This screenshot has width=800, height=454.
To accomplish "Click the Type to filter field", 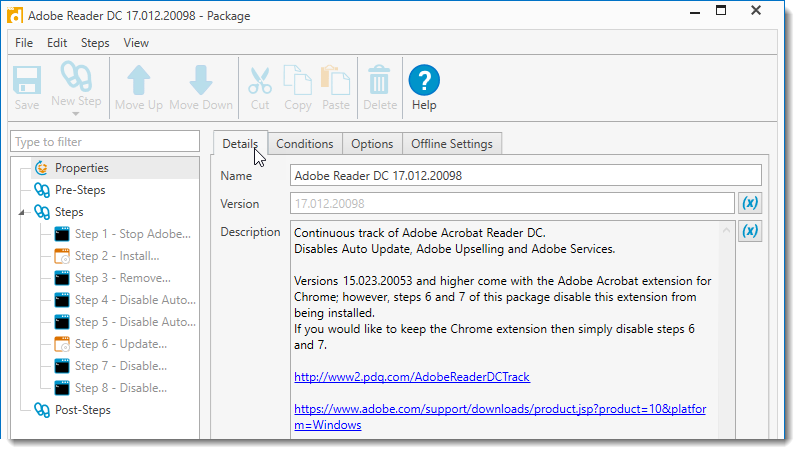I will 104,142.
